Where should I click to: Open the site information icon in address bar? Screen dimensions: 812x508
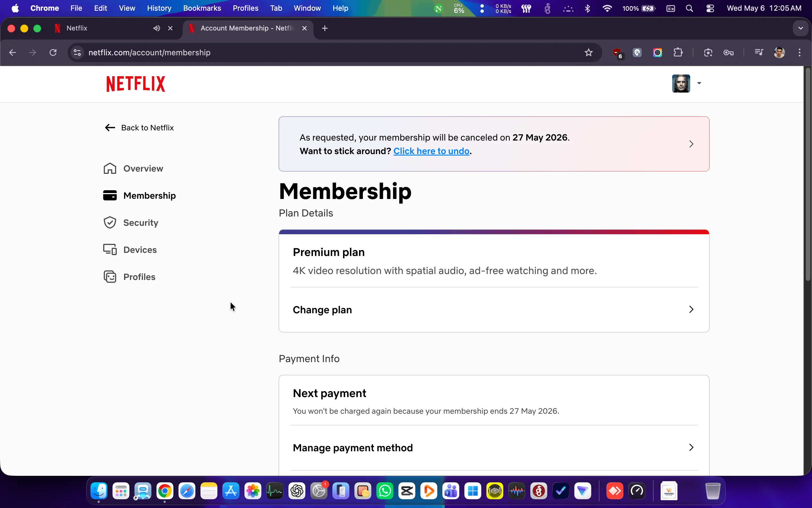[78, 52]
